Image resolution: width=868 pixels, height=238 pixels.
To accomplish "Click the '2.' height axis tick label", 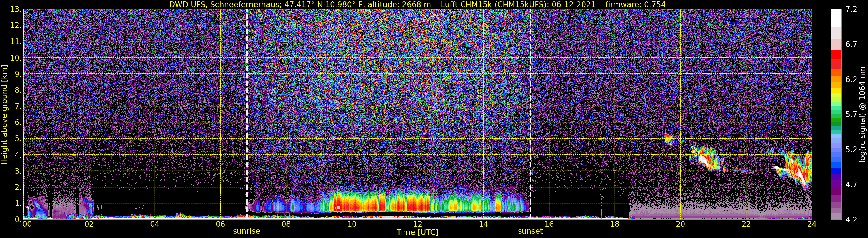I will point(18,187).
